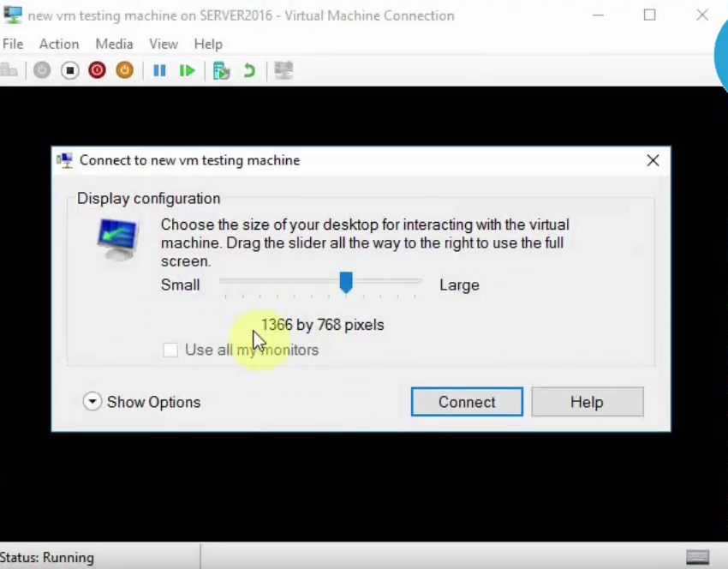Click the red Shut Down icon

pos(97,70)
